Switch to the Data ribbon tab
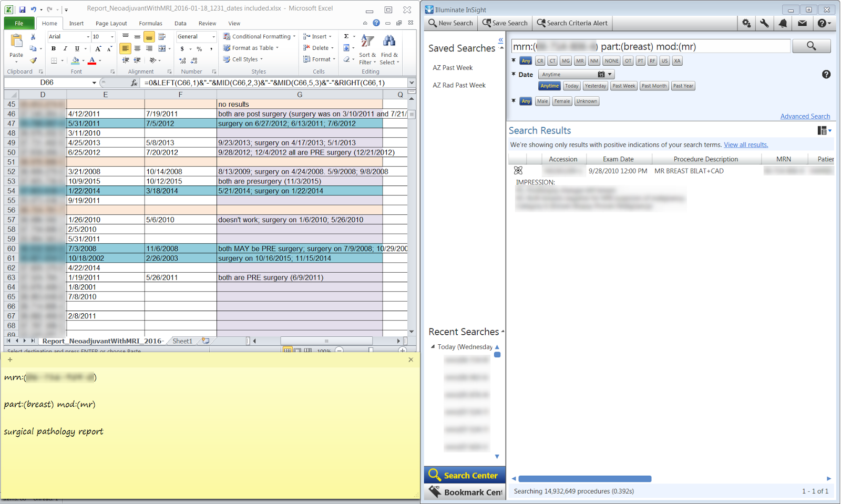This screenshot has width=841, height=504. 180,23
